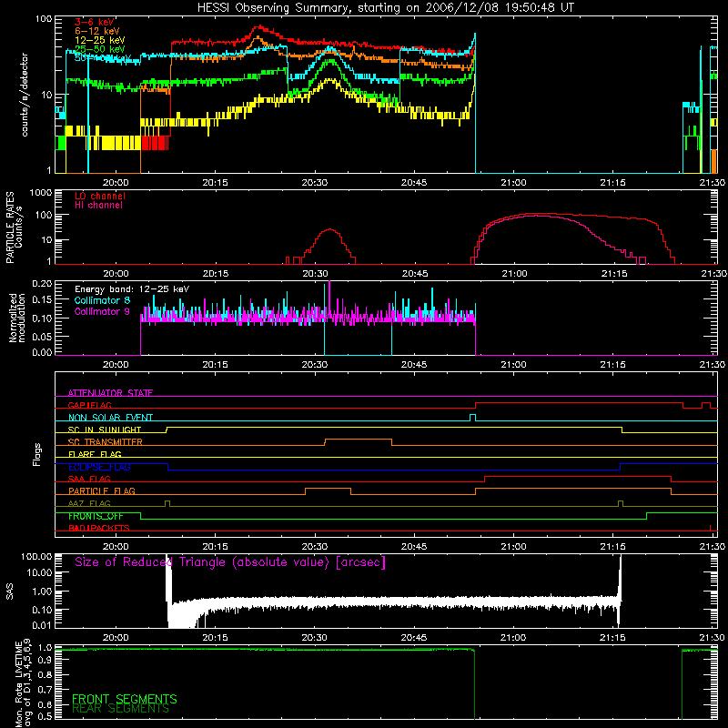Select the Collimator 9 legend label

pyautogui.click(x=102, y=311)
